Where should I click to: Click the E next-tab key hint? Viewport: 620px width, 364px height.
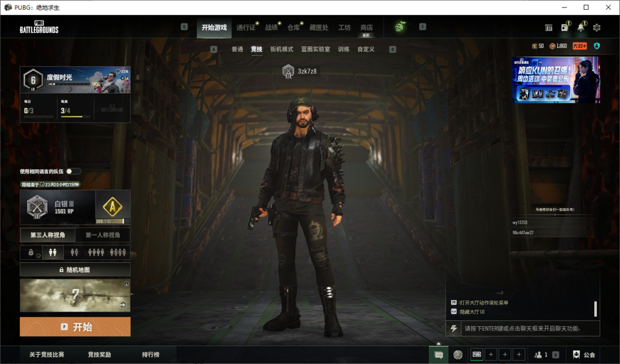423,27
